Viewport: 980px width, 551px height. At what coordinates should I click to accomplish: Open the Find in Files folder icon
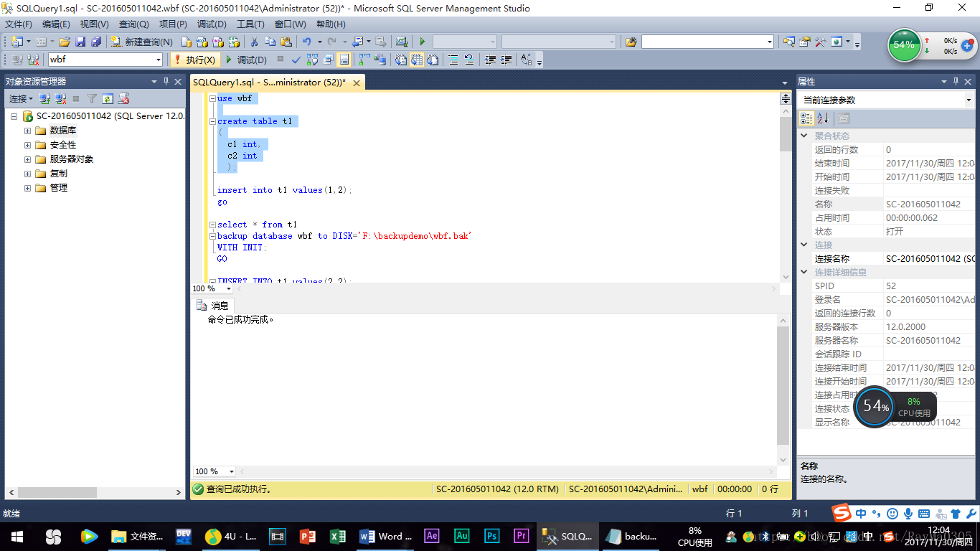(631, 42)
